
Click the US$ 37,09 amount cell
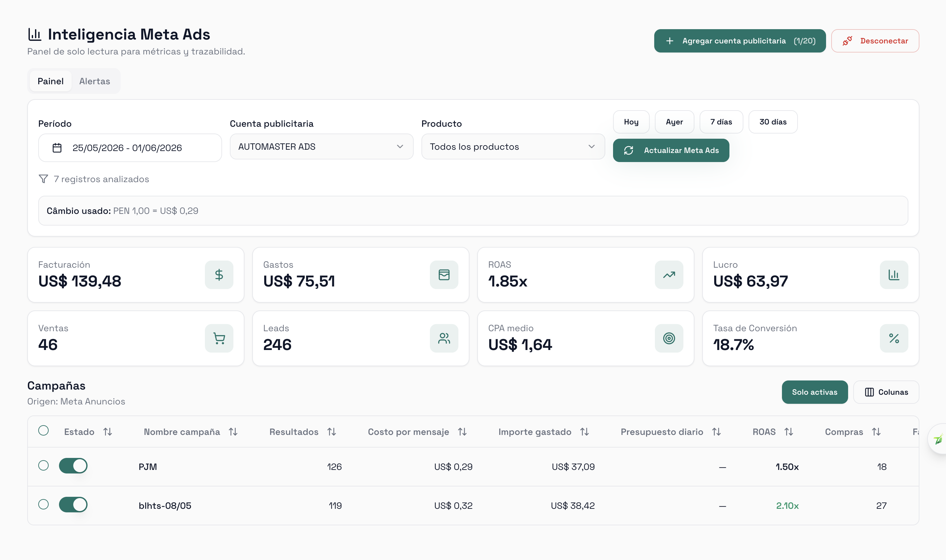pyautogui.click(x=573, y=467)
